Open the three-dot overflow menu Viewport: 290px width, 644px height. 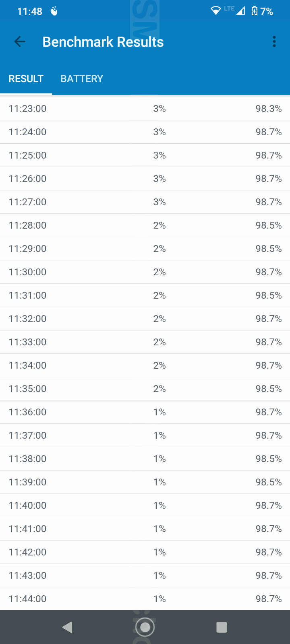[x=274, y=41]
